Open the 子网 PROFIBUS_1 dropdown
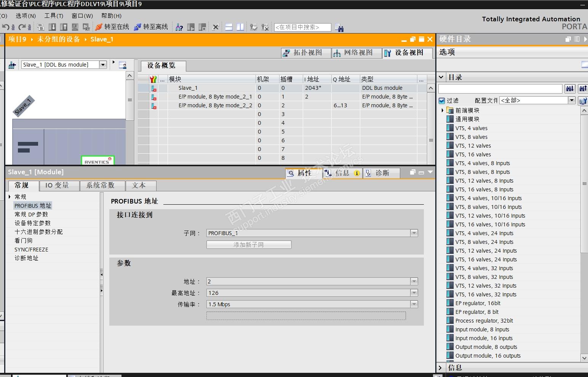The image size is (588, 377). (414, 233)
